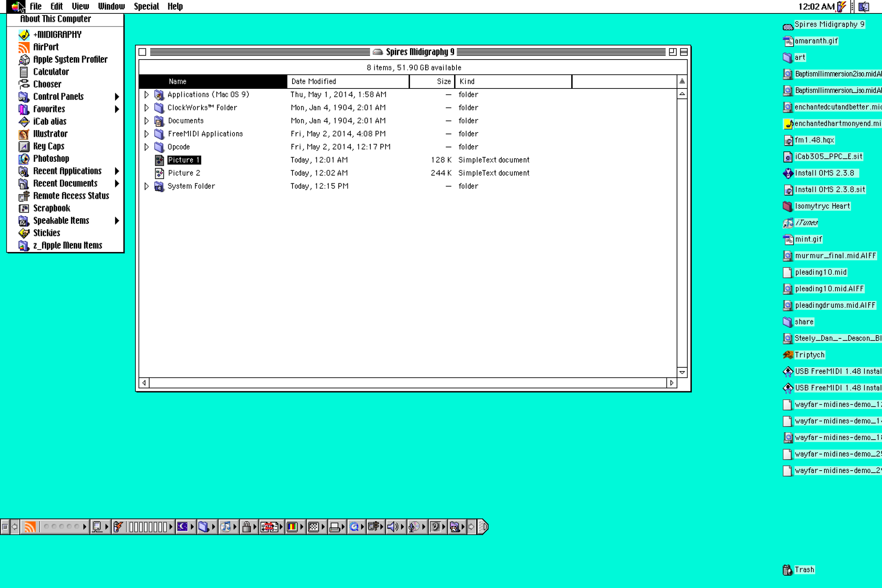This screenshot has width=882, height=588.
Task: Open Control Panels submenu in Apple menu
Action: [x=65, y=97]
